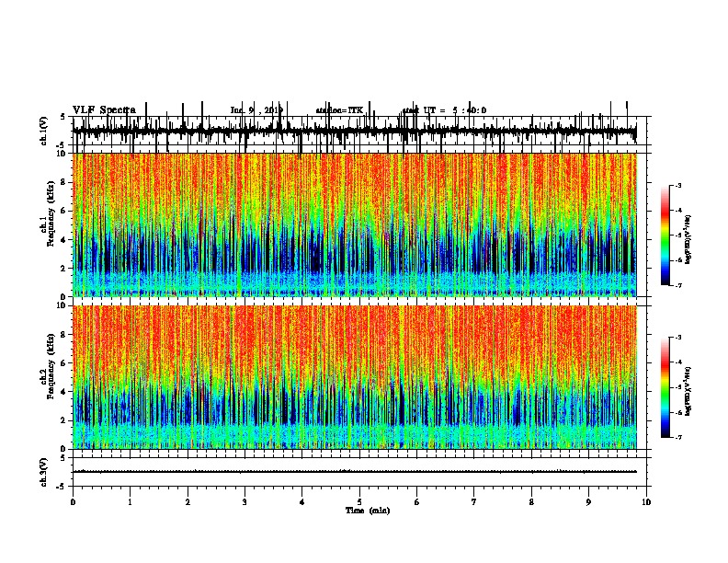
Task: Click the log(PSD) label beside ch.1 color bar
Action: coord(688,239)
